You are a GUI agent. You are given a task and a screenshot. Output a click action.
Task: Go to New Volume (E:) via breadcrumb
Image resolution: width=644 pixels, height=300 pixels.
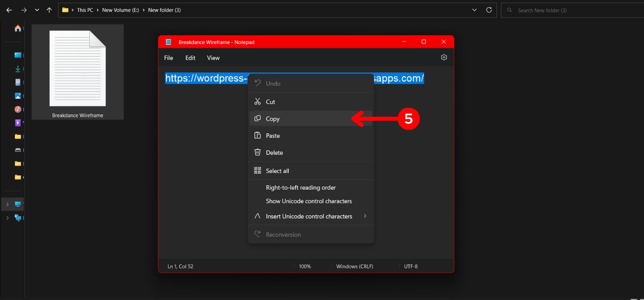(120, 9)
